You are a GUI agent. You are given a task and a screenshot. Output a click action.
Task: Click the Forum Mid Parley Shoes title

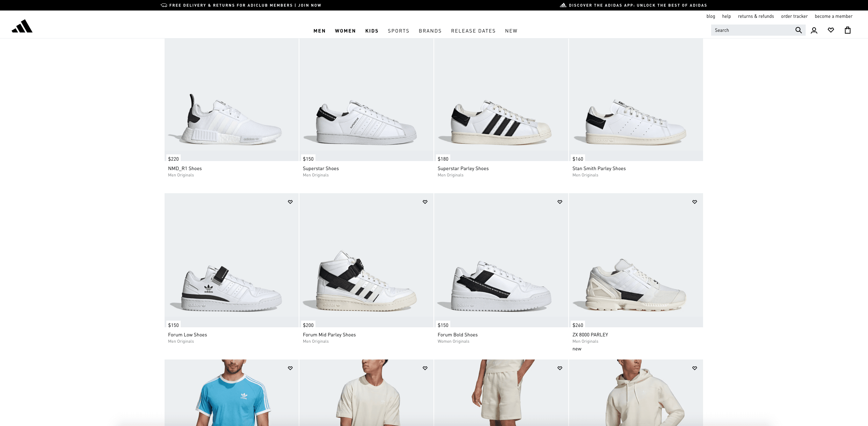point(329,335)
